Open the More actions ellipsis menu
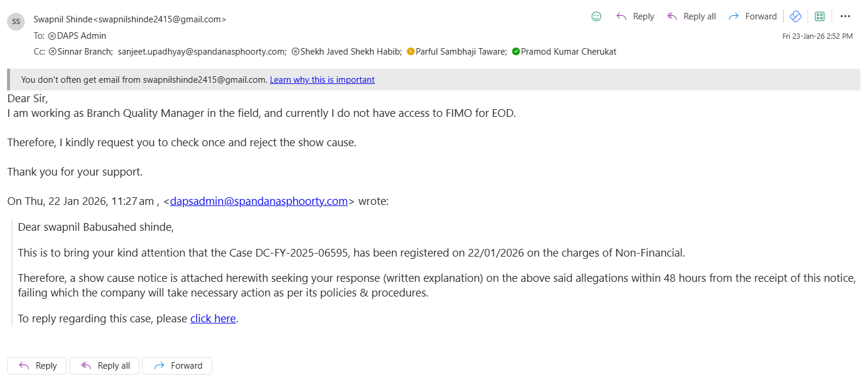This screenshot has height=391, width=868. point(846,16)
